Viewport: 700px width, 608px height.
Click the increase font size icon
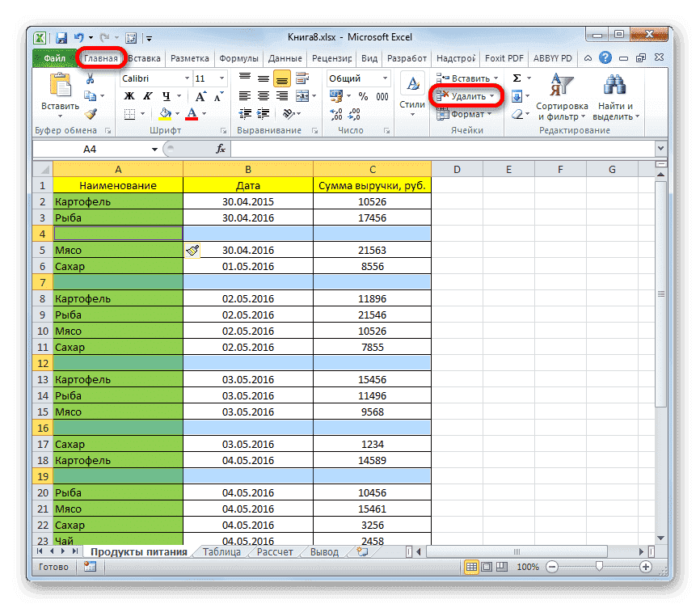tap(200, 96)
